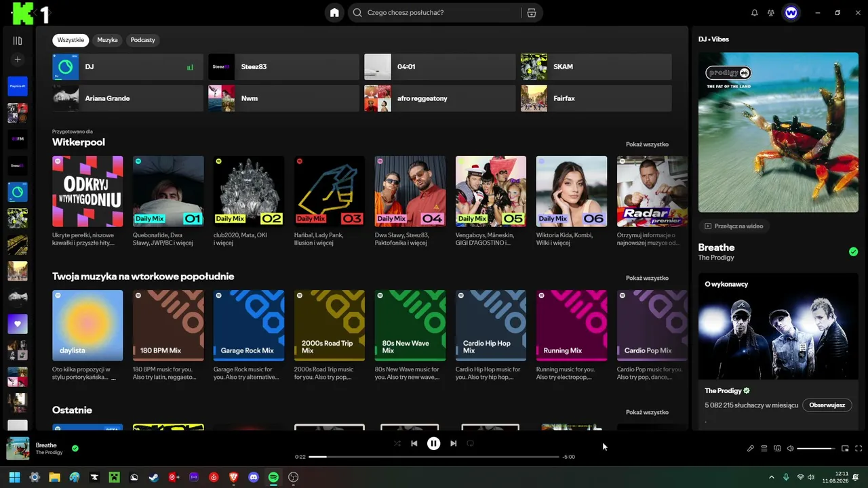Show hidden system tray icons
Image resolution: width=868 pixels, height=488 pixels.
click(771, 477)
